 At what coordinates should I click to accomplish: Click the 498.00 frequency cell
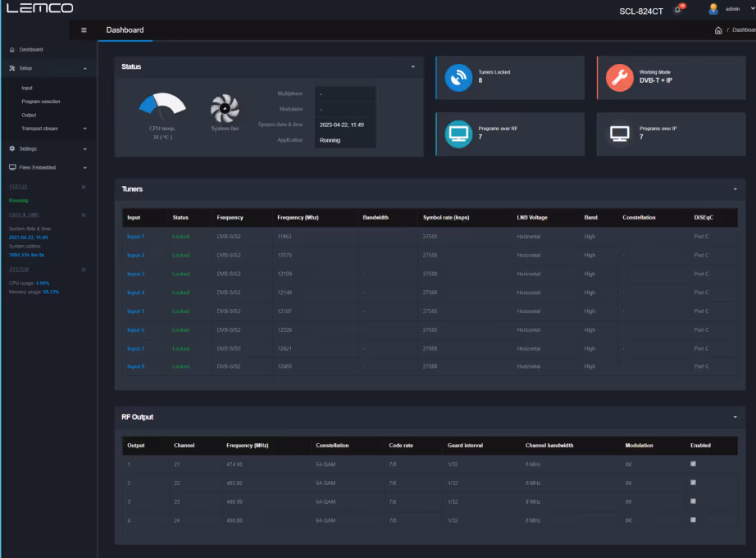point(235,520)
